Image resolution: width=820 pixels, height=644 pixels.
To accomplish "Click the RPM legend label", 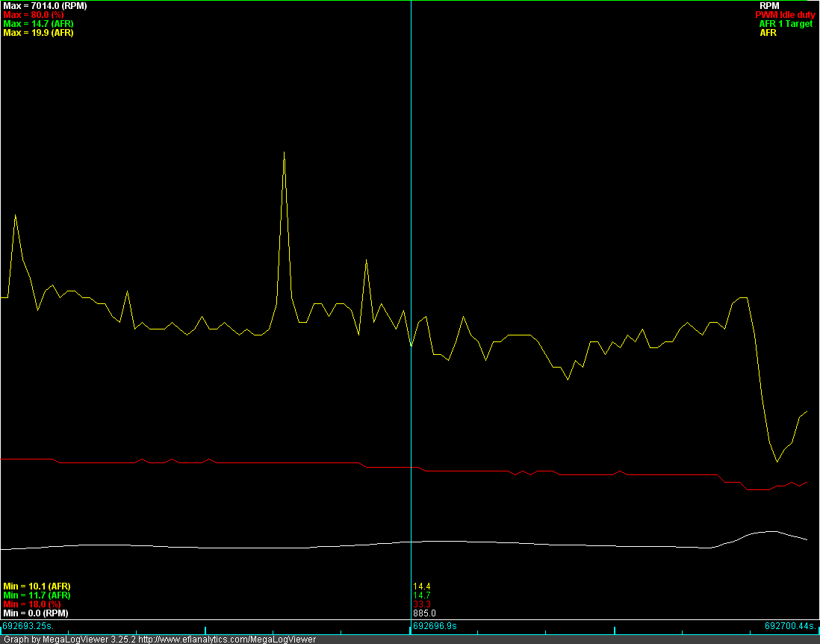I will tap(768, 6).
